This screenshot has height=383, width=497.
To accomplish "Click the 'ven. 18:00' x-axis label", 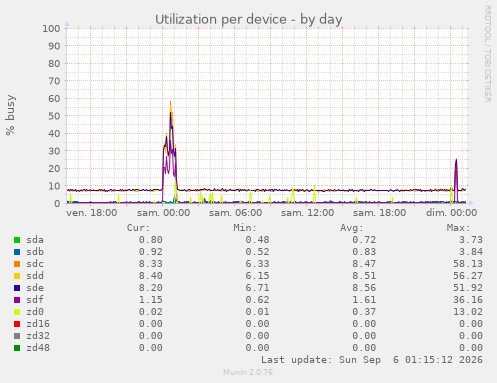I will tap(92, 213).
